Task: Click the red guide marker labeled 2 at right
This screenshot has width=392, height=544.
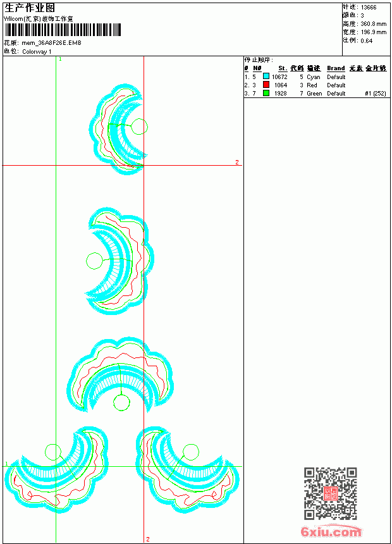Action: click(237, 162)
